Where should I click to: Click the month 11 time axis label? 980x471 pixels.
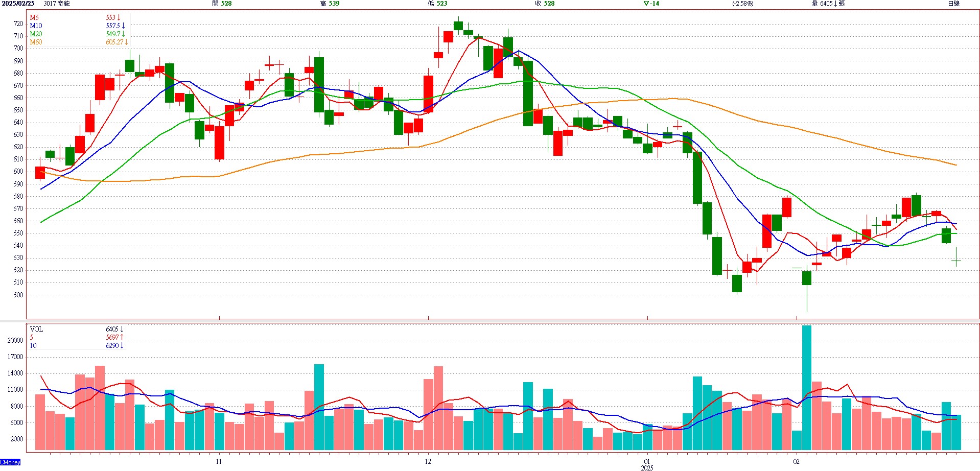click(x=219, y=461)
